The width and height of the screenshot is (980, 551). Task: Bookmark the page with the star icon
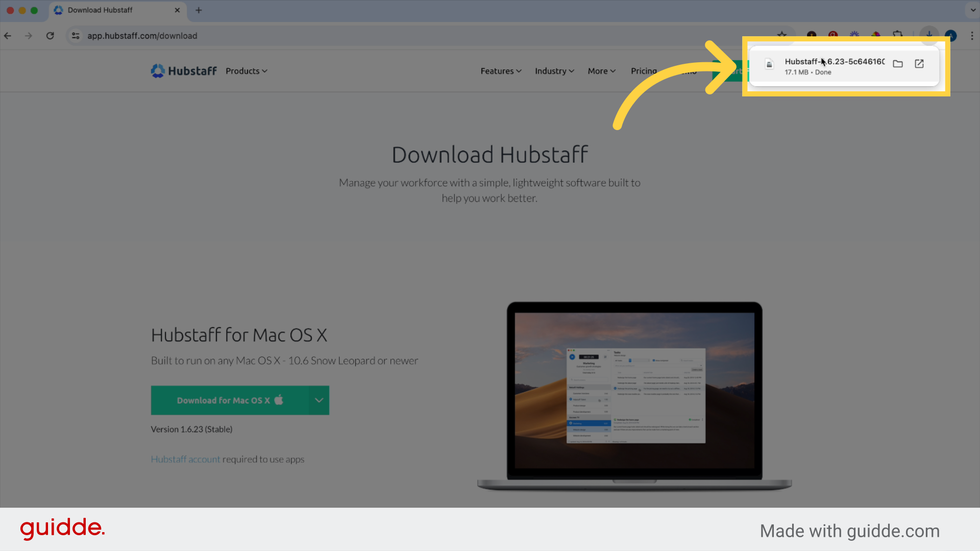(x=782, y=35)
